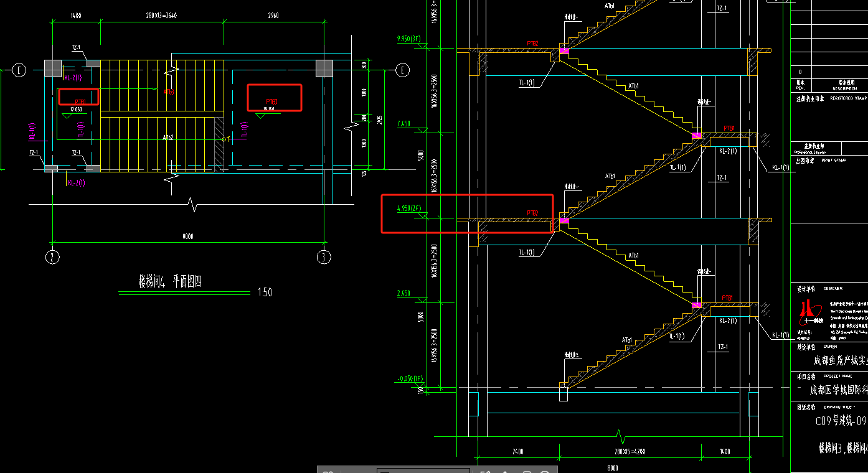Screen dimensions: 868x473
Task: Select axis bubble 3 below the plan
Action: pyautogui.click(x=323, y=256)
